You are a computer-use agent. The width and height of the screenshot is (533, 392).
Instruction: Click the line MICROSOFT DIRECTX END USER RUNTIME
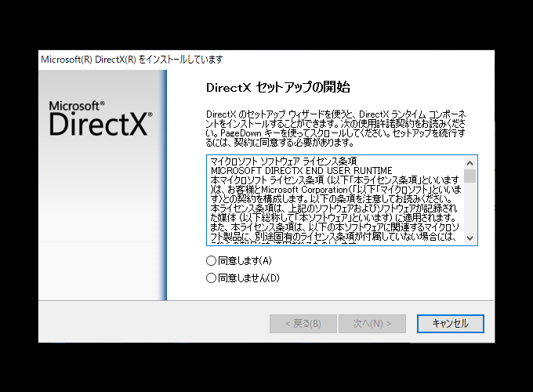click(301, 170)
